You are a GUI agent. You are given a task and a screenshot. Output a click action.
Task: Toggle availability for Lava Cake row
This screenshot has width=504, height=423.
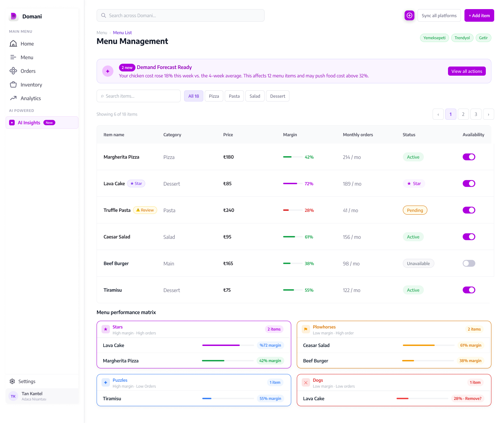[469, 183]
